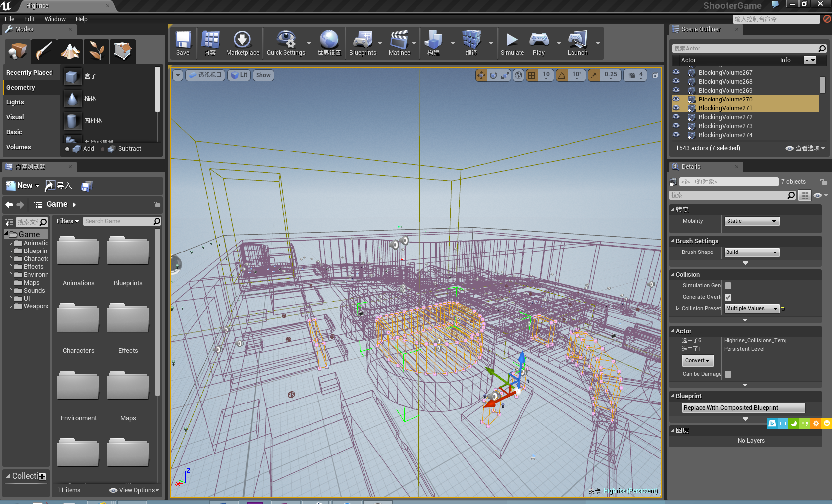
Task: Go back in Content Browser history
Action: 9,204
